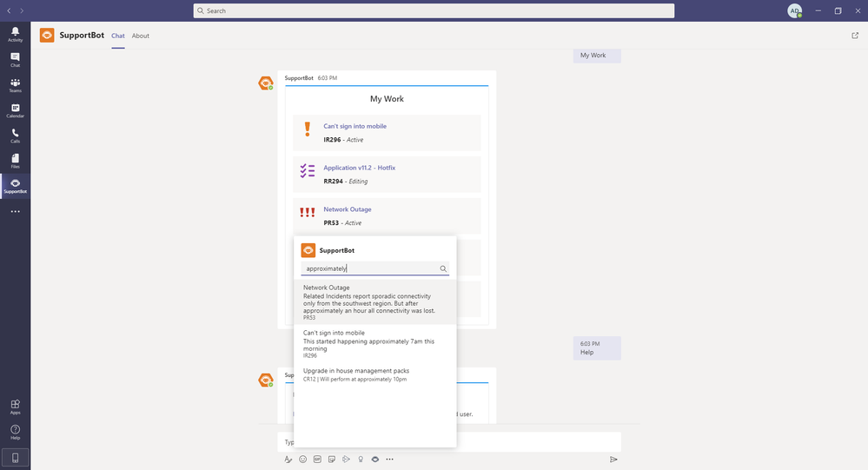The image size is (868, 470).
Task: Select Can't sign into mobile IR296 result
Action: pos(374,344)
